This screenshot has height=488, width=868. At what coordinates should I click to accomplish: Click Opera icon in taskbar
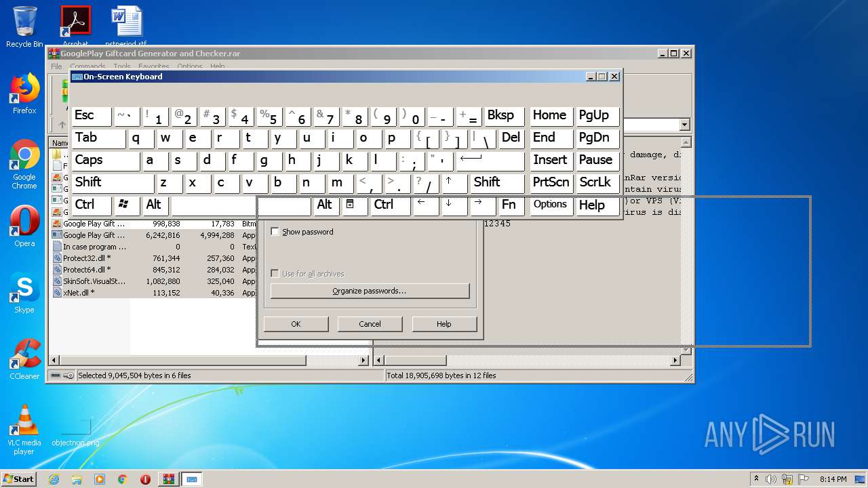coord(145,479)
